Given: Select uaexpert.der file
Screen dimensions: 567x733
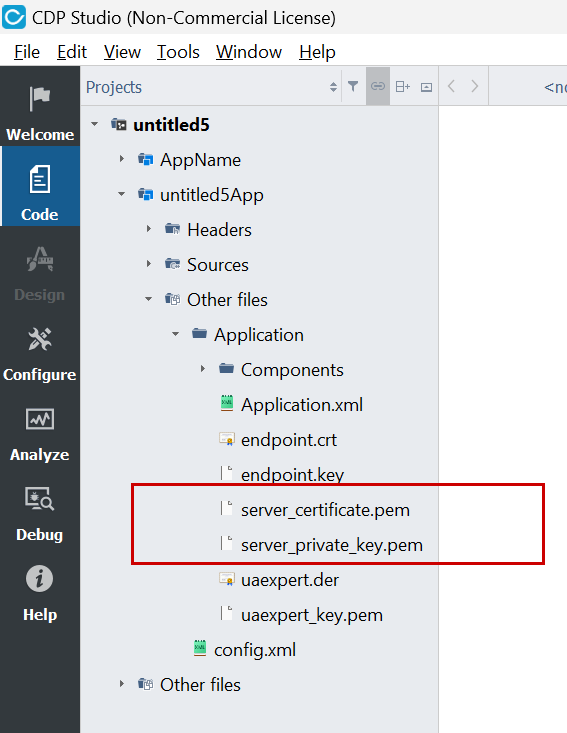Looking at the screenshot, I should tap(290, 580).
